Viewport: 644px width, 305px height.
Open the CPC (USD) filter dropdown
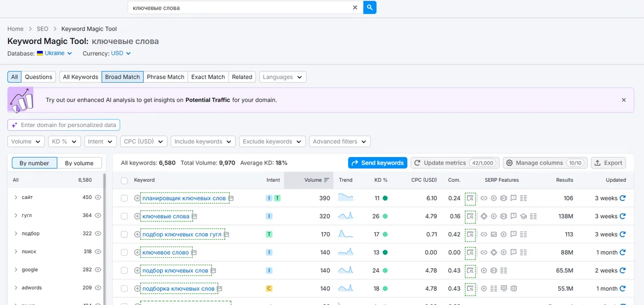coord(143,142)
